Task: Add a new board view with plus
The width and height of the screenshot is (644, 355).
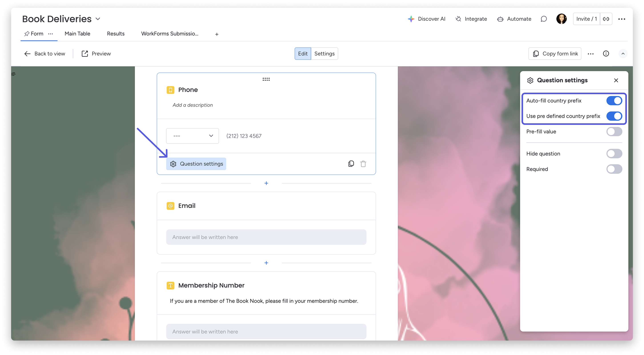Action: (217, 34)
